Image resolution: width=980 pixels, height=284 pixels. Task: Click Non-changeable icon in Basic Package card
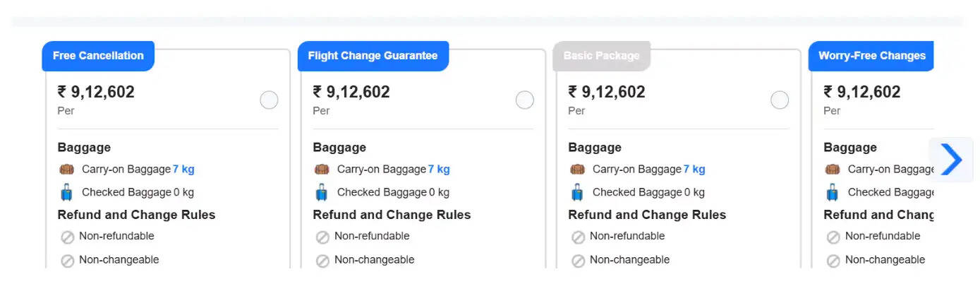[x=578, y=261]
